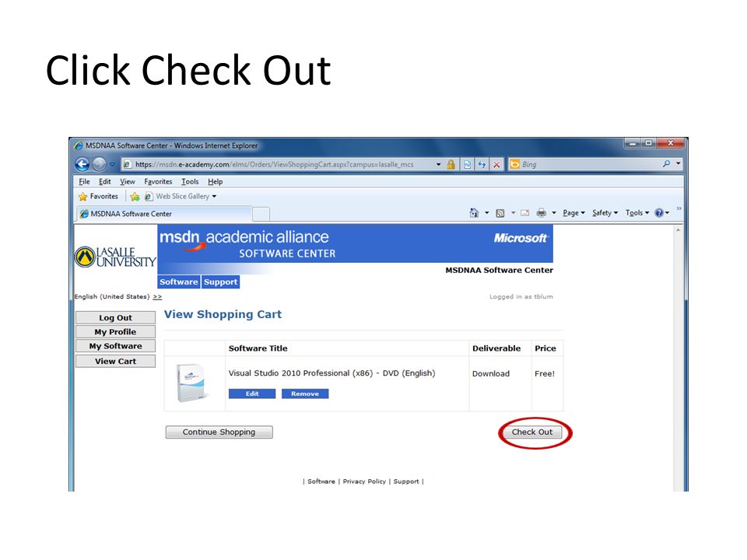The image size is (747, 560).
Task: Click the security lock icon in address bar
Action: point(451,164)
